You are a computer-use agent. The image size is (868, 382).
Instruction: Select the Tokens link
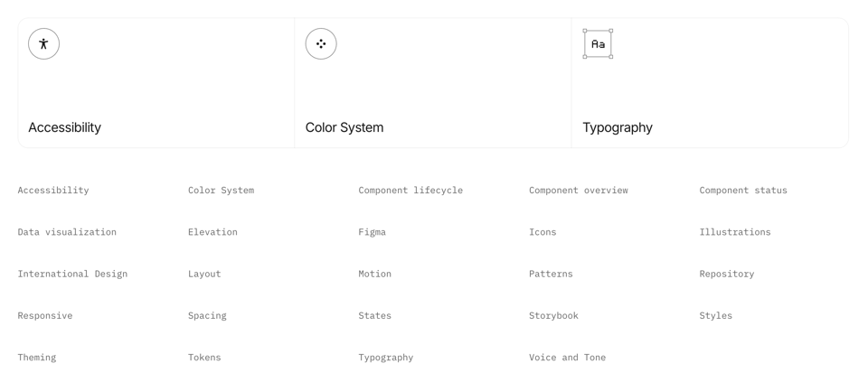pos(204,358)
